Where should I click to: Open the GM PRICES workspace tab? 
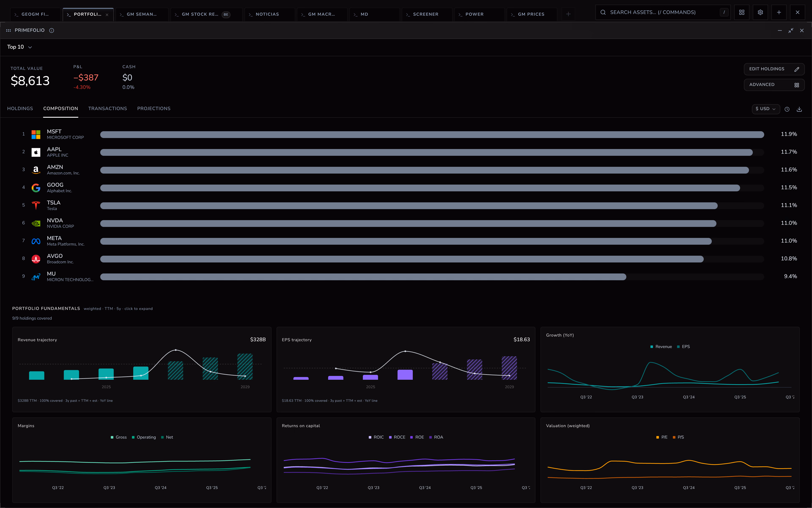(x=532, y=14)
